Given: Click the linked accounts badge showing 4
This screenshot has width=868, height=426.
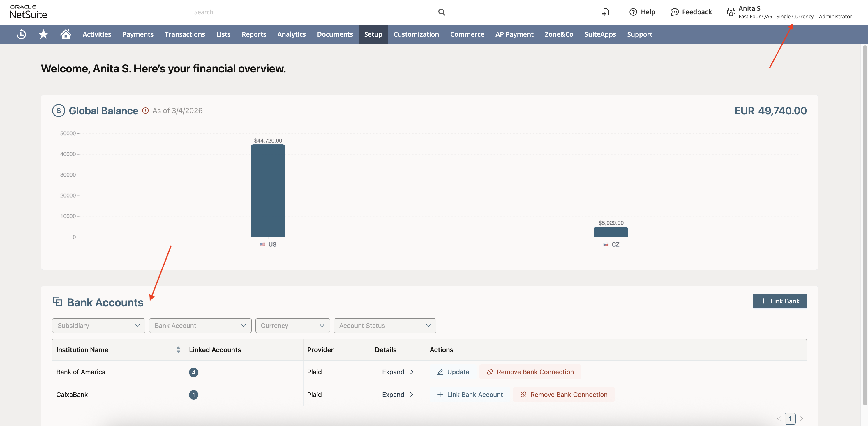Looking at the screenshot, I should tap(194, 372).
